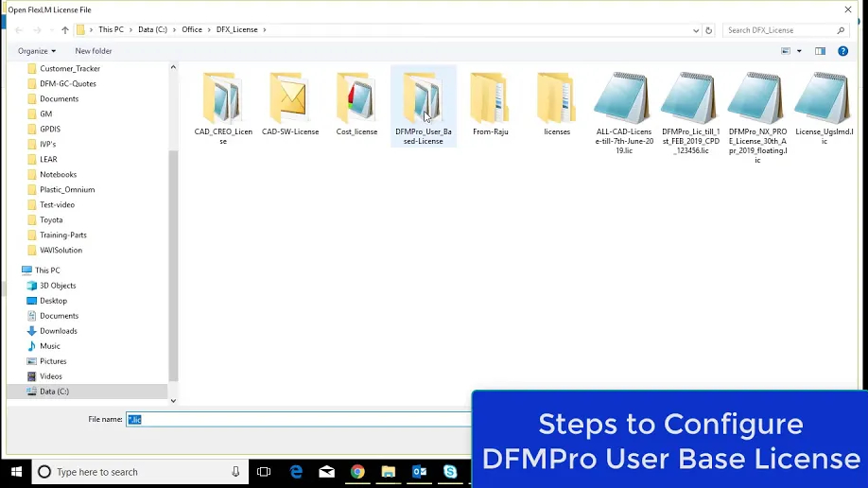
Task: Click navigation pane scroll up arrow
Action: coord(173,67)
